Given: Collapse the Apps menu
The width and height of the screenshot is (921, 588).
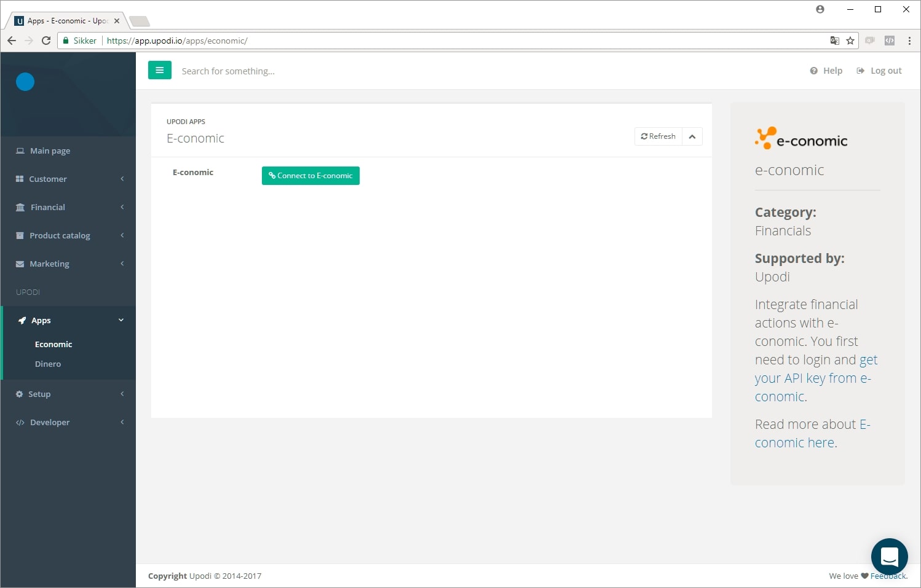Looking at the screenshot, I should 68,320.
